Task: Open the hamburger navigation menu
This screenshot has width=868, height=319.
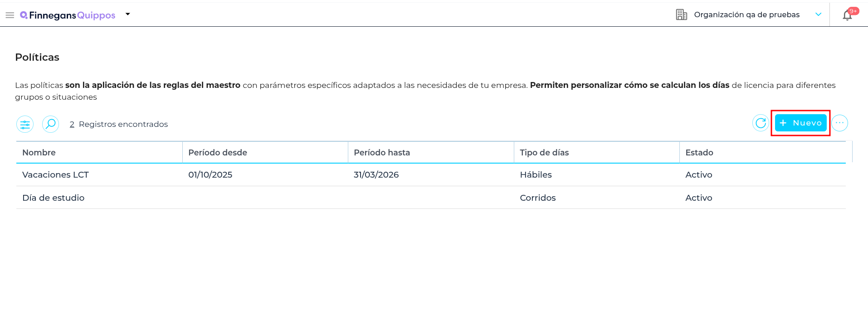Action: click(10, 15)
